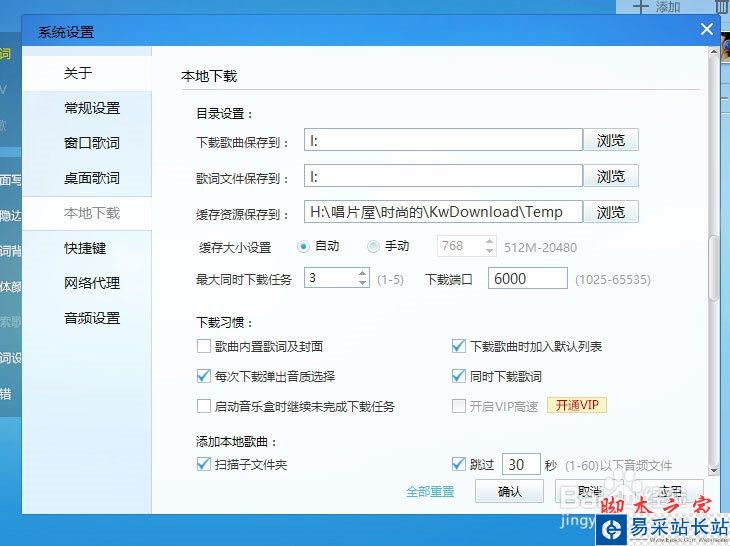Toggle 下载歌曲时加入默认列表 checkbox
The width and height of the screenshot is (730, 546).
pos(459,346)
